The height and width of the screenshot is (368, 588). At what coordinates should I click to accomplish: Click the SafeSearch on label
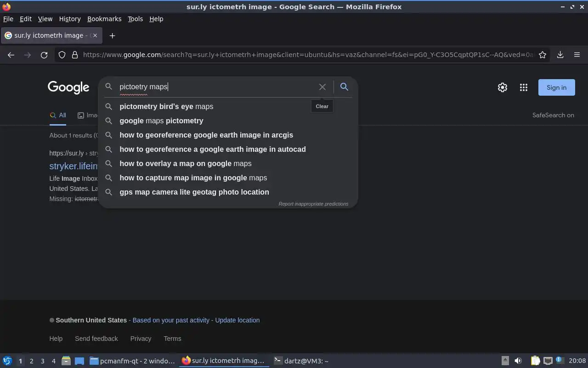(553, 115)
